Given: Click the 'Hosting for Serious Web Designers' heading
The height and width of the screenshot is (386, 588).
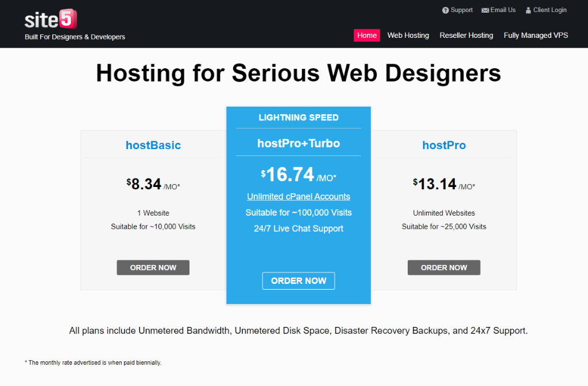Looking at the screenshot, I should pos(299,73).
